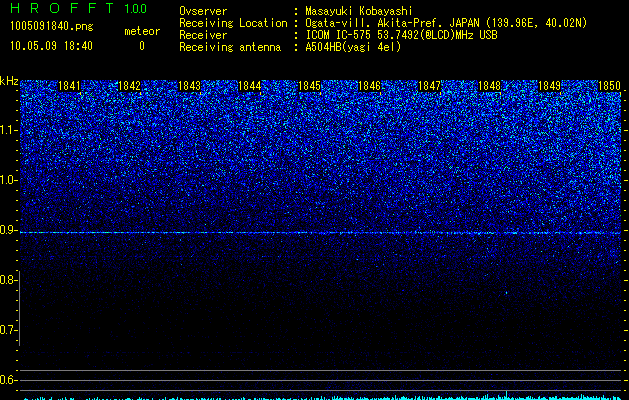Click the HROFFT 1.0.0 title text
This screenshot has height=400, width=629.
point(78,8)
